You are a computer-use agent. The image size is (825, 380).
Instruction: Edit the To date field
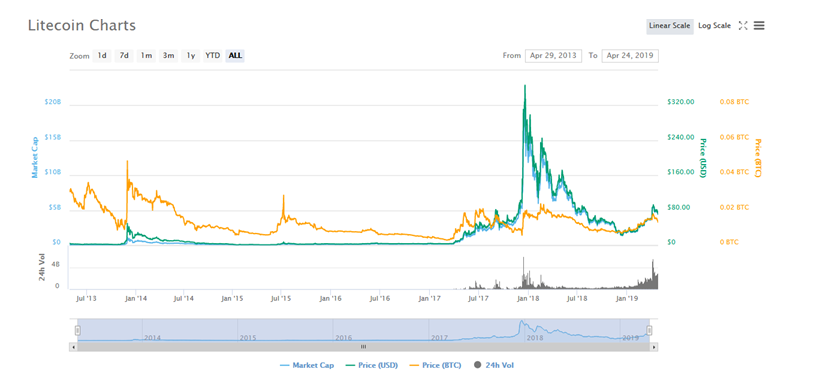tap(630, 55)
